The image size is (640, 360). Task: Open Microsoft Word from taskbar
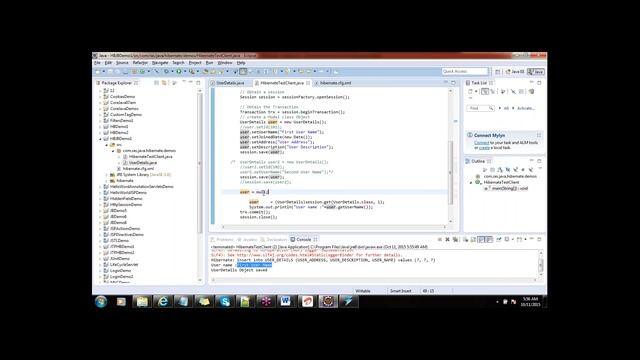coord(286,302)
